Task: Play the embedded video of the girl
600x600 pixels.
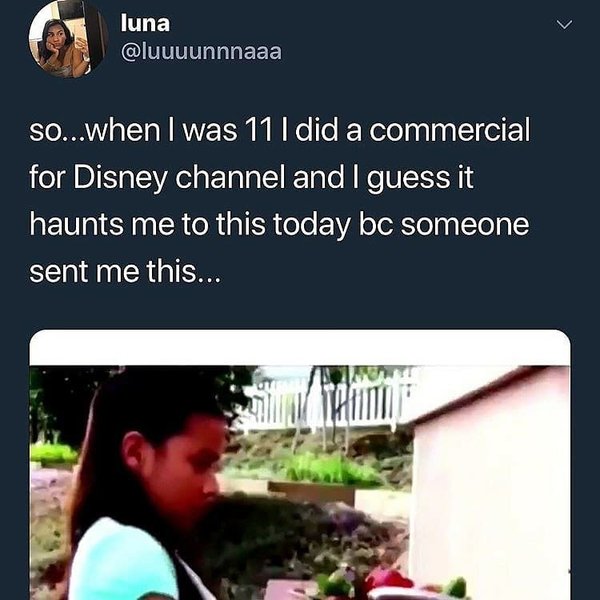Action: point(300,483)
